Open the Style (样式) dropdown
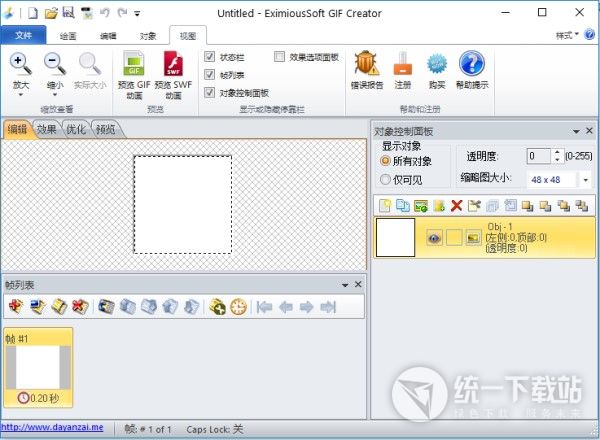The height and width of the screenshot is (440, 600). coord(567,35)
